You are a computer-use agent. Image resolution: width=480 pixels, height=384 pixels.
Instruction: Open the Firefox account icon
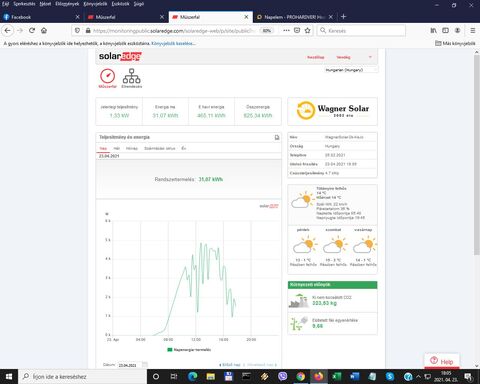tap(458, 30)
